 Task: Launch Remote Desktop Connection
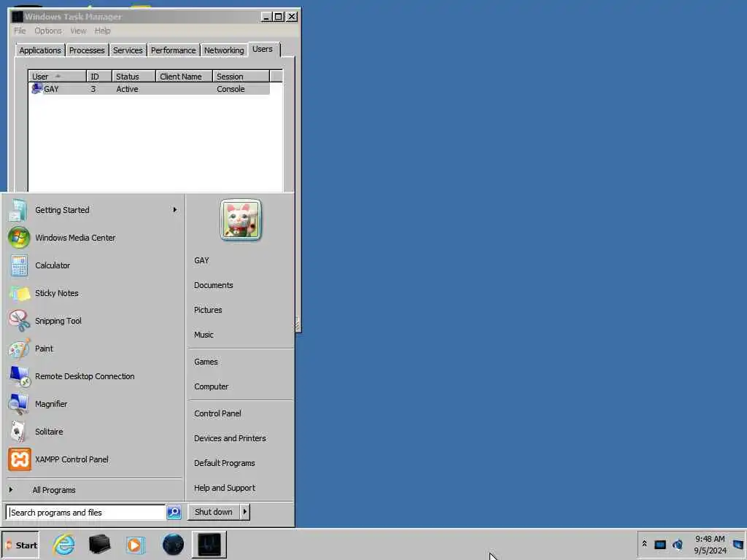pos(94,376)
